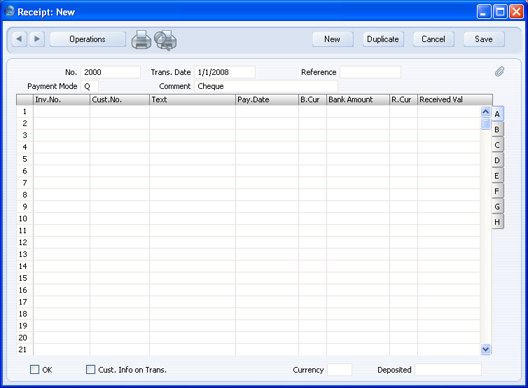This screenshot has height=388, width=528.
Task: Click the Pay.Date column header
Action: pyautogui.click(x=267, y=100)
